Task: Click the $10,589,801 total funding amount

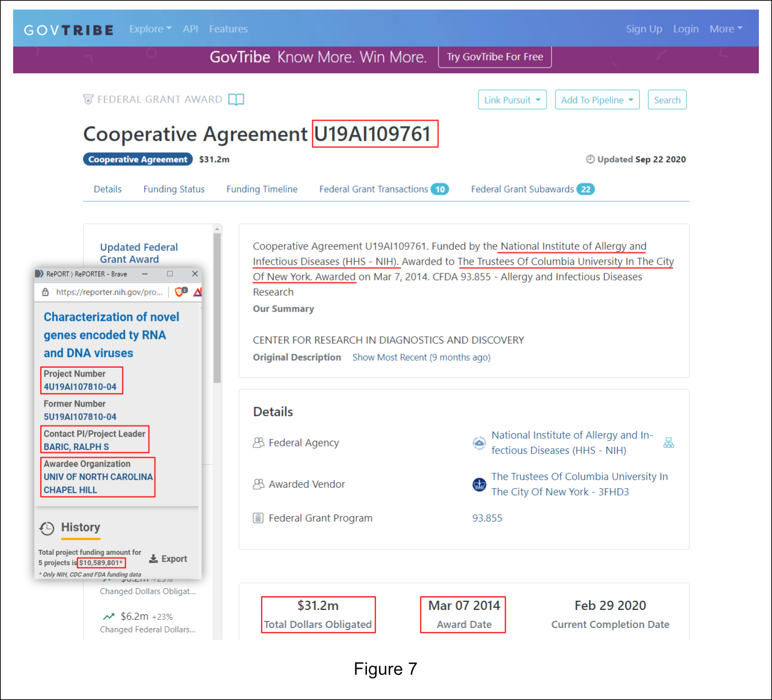Action: [101, 563]
